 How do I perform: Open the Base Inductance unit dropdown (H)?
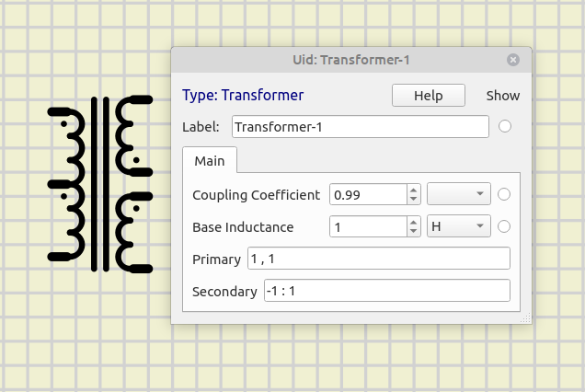coord(459,226)
